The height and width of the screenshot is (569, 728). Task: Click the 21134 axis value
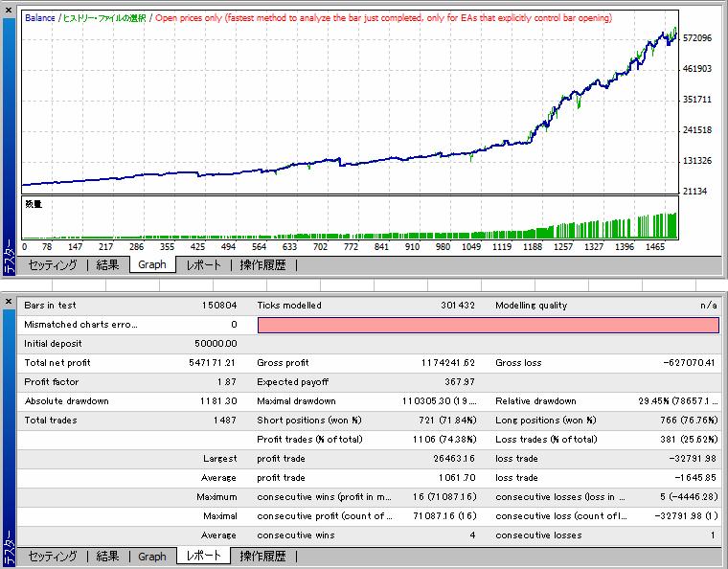(694, 192)
